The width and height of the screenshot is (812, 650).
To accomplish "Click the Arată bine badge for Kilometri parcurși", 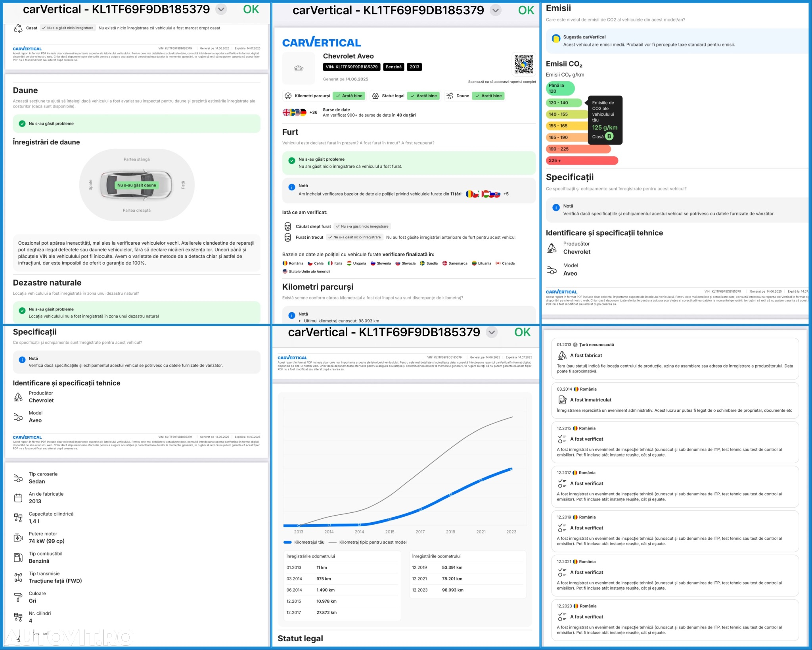I will click(349, 96).
